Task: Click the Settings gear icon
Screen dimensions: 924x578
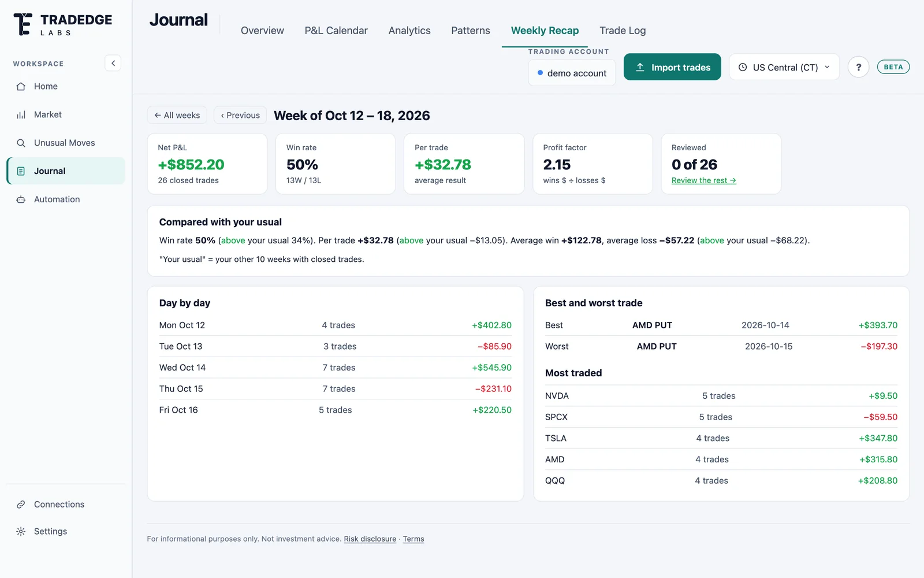Action: [x=21, y=532]
